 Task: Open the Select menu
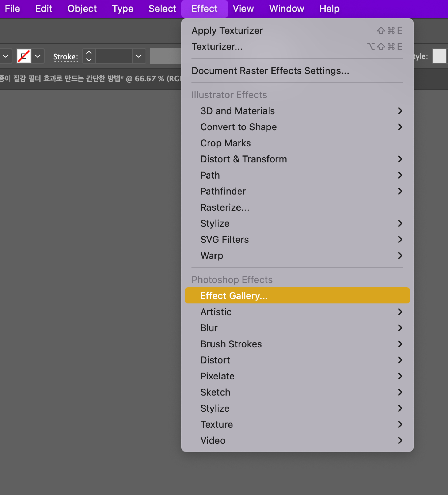(162, 9)
